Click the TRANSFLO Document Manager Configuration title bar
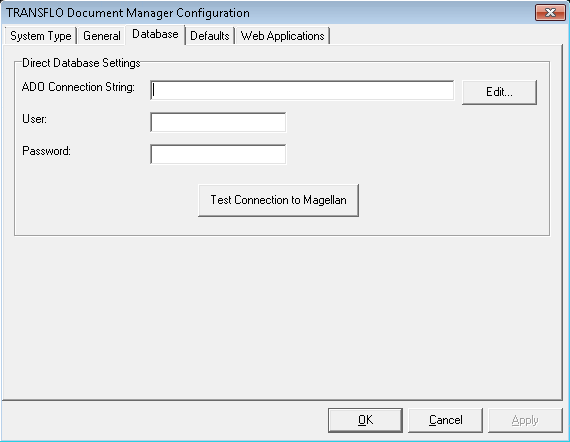 point(269,13)
